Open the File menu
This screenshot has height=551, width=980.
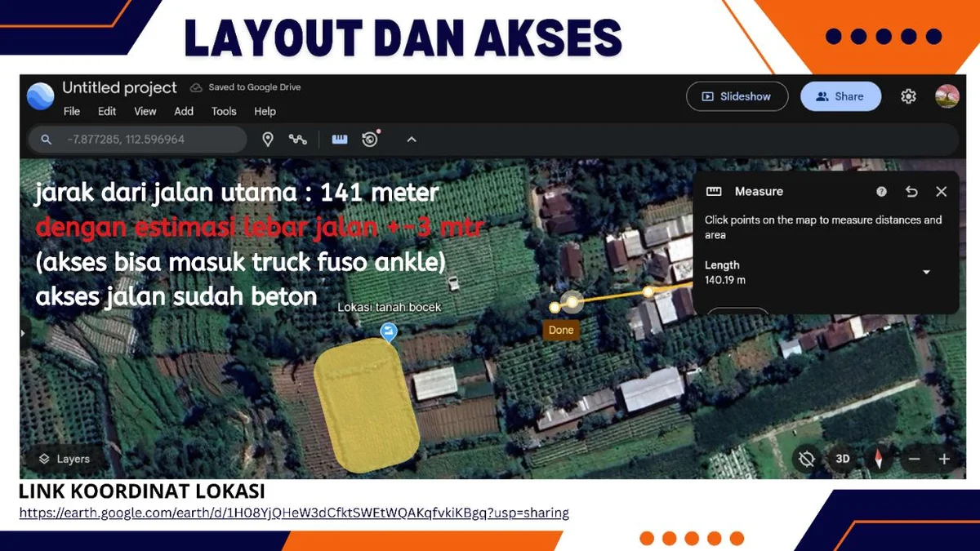(72, 111)
